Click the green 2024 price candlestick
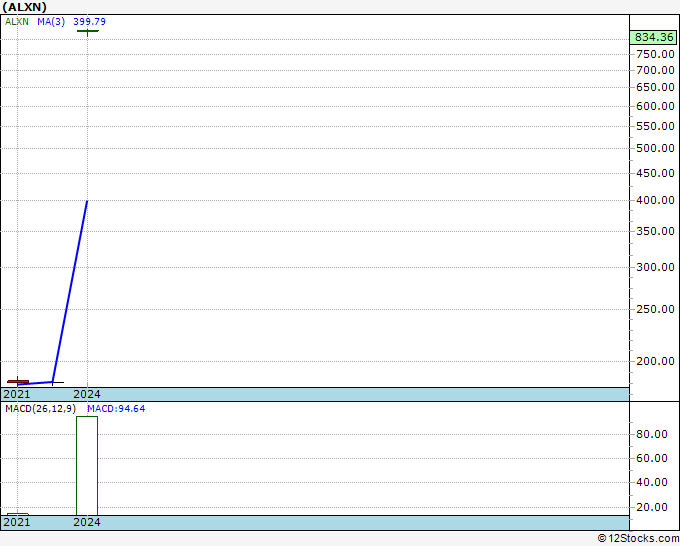 [88, 31]
